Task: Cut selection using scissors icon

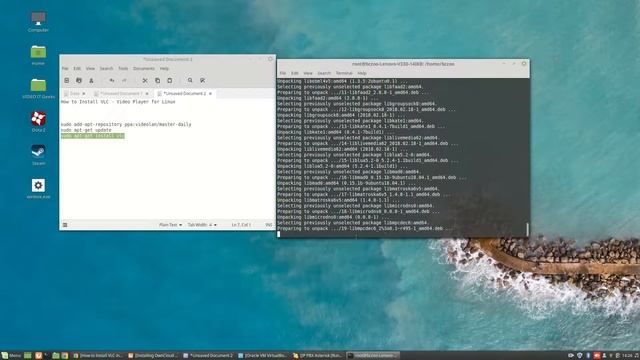Action: pos(145,80)
